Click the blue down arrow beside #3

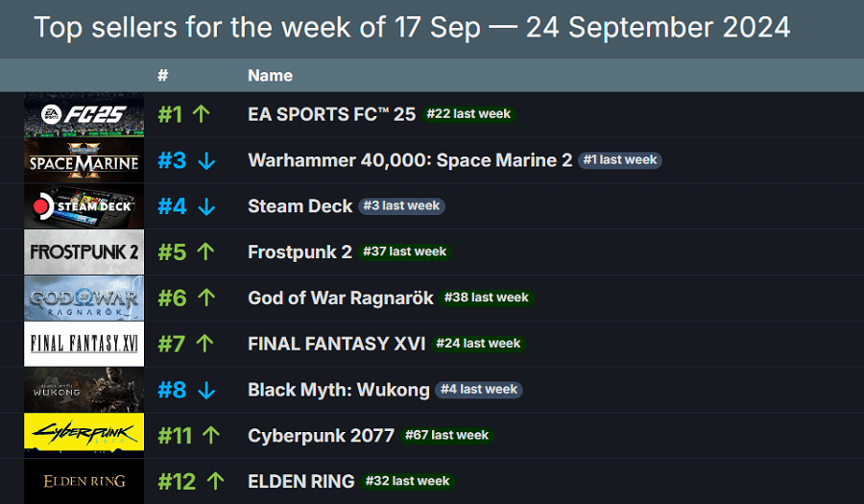click(x=206, y=161)
